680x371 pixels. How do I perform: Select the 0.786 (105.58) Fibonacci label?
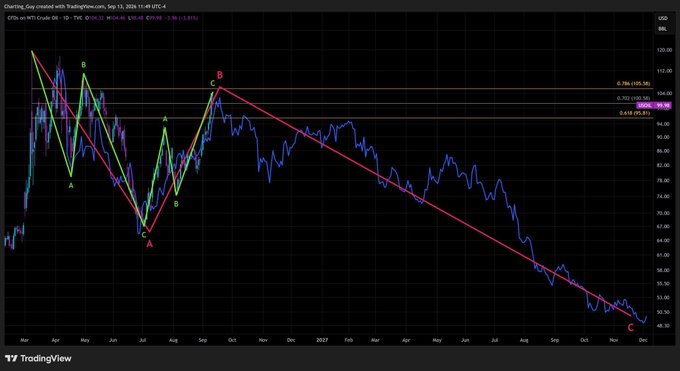click(x=633, y=84)
